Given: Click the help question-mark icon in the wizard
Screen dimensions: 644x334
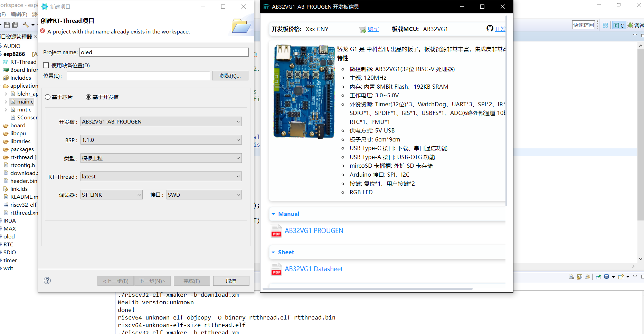Looking at the screenshot, I should [47, 281].
